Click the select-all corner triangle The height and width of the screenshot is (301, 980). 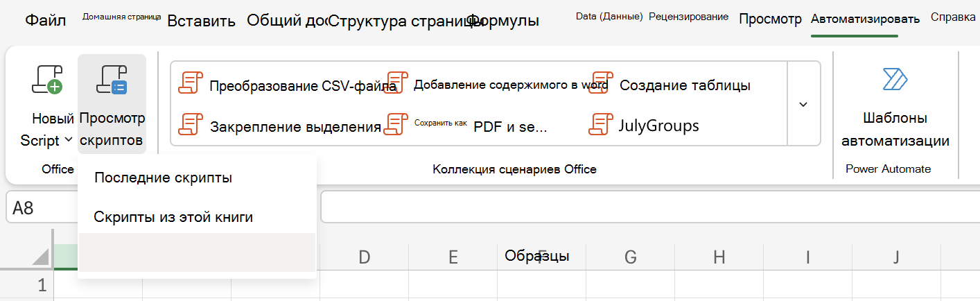(x=40, y=256)
